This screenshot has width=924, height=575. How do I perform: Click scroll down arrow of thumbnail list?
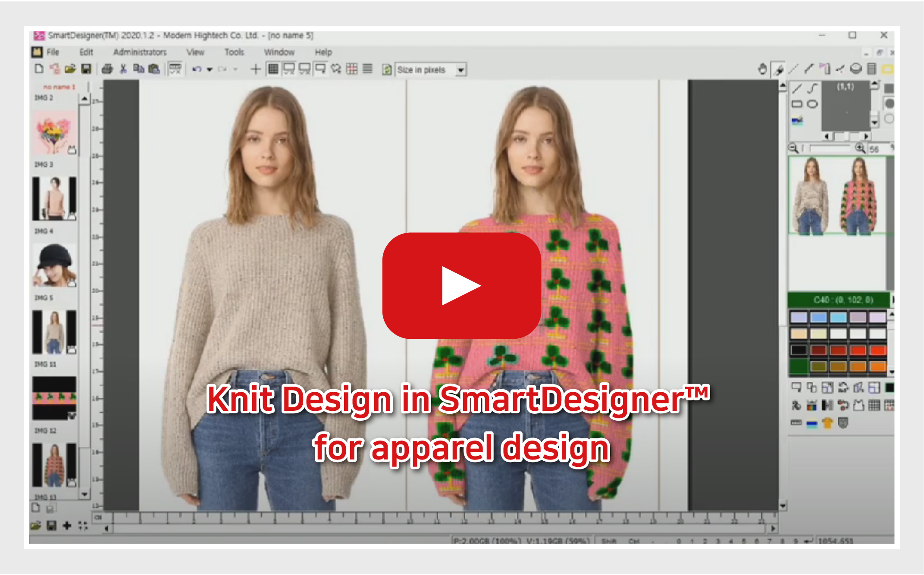84,494
